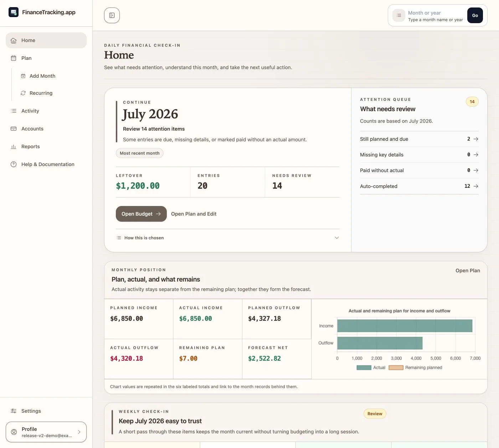Open the Help & Documentation question icon
The height and width of the screenshot is (448, 499).
14,164
